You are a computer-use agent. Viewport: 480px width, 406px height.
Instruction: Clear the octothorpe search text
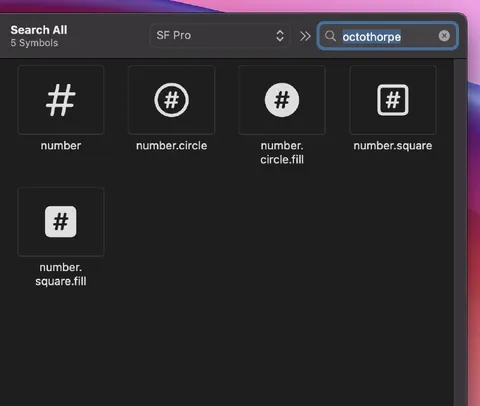tap(444, 36)
